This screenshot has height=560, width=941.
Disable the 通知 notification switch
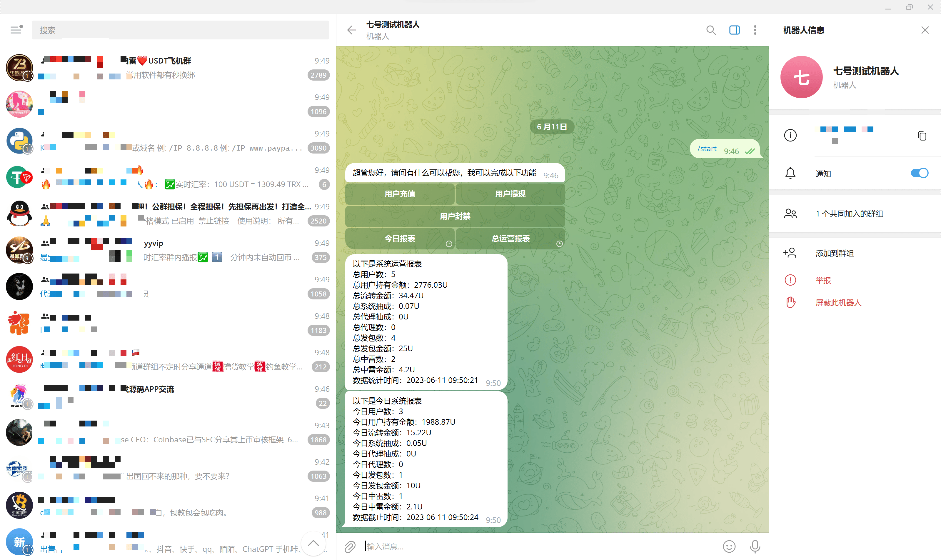(919, 173)
